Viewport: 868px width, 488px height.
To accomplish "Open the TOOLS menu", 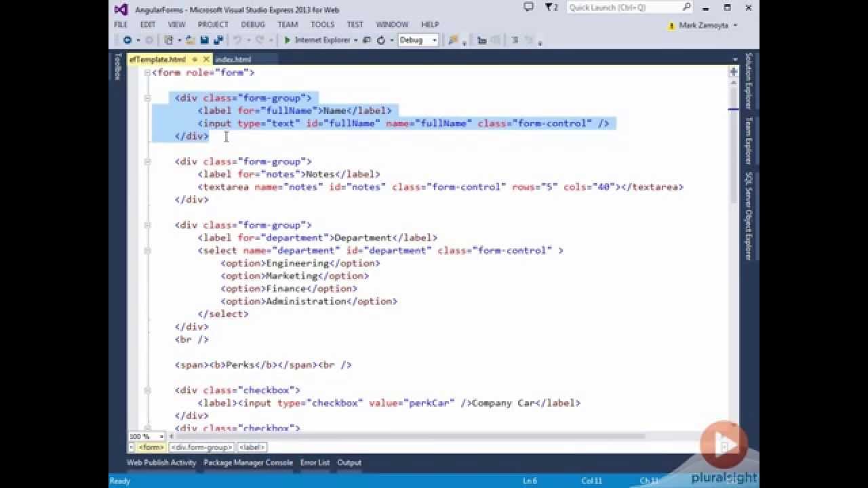I will coord(322,24).
